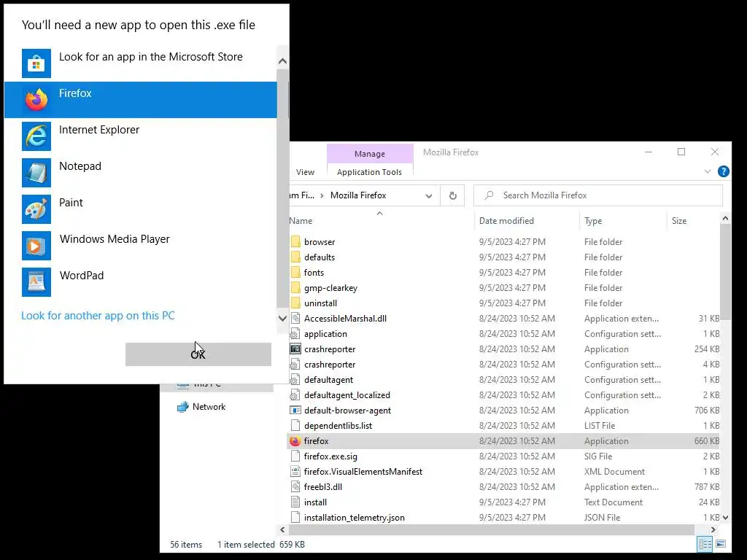
Task: Select the Paint app icon
Action: click(36, 209)
